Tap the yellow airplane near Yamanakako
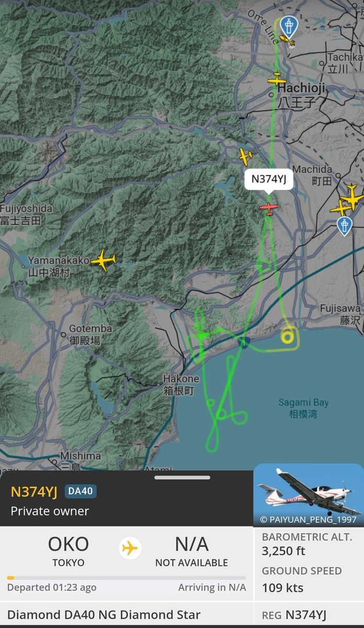 pyautogui.click(x=104, y=260)
